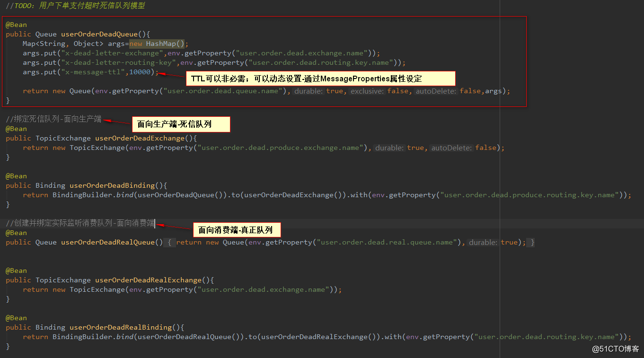Click autoDelete: hint in the produce TopicExchange line
The height and width of the screenshot is (358, 644).
tap(452, 148)
